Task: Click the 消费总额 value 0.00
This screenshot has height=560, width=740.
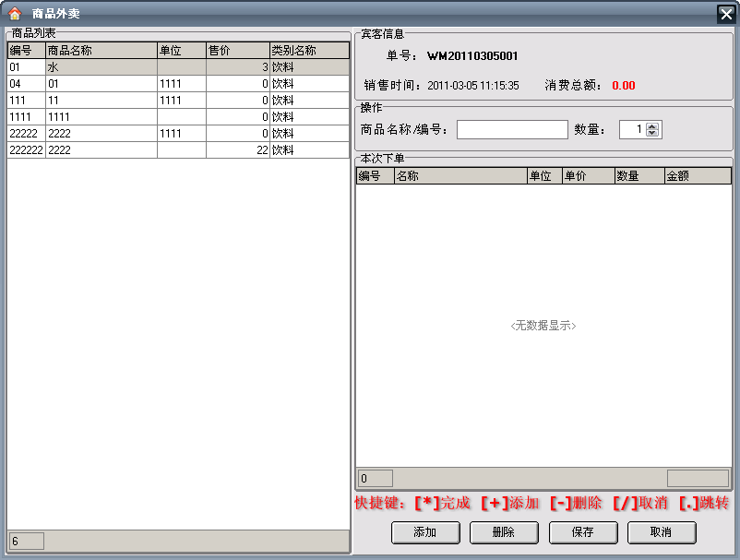Action: 624,86
